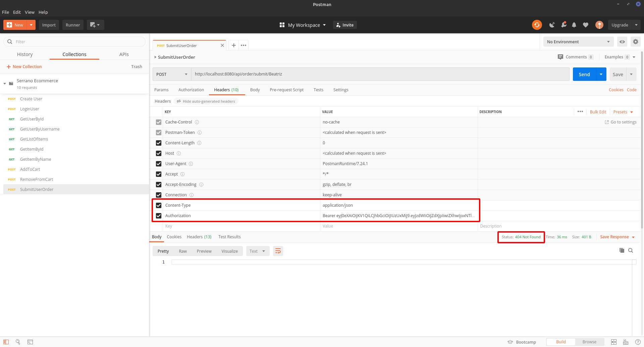Open the notifications bell
This screenshot has width=644, height=347.
[574, 25]
